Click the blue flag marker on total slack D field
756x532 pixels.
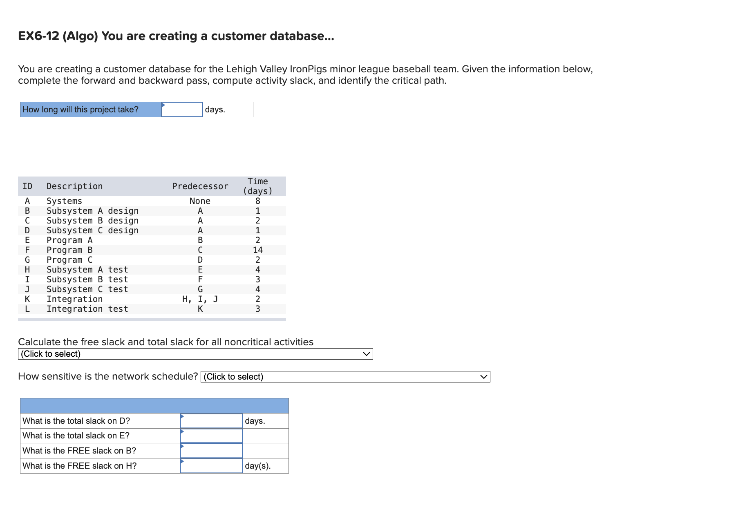183,417
